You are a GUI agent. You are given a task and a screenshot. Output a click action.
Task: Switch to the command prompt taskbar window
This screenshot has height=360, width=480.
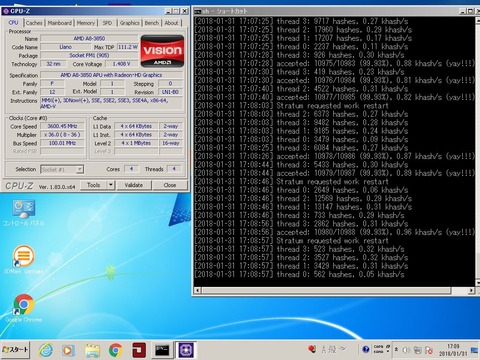click(162, 350)
